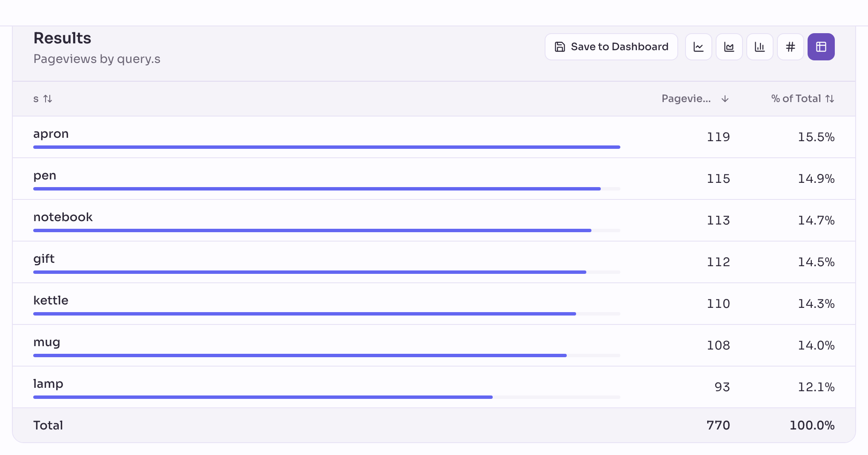868x455 pixels.
Task: Click the 108 pageviews value
Action: [718, 345]
